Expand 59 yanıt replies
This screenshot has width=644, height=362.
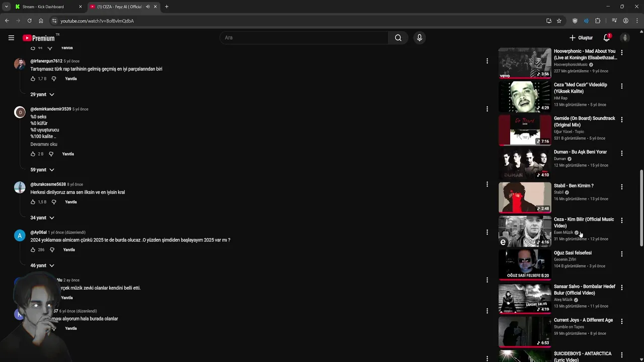tap(42, 170)
